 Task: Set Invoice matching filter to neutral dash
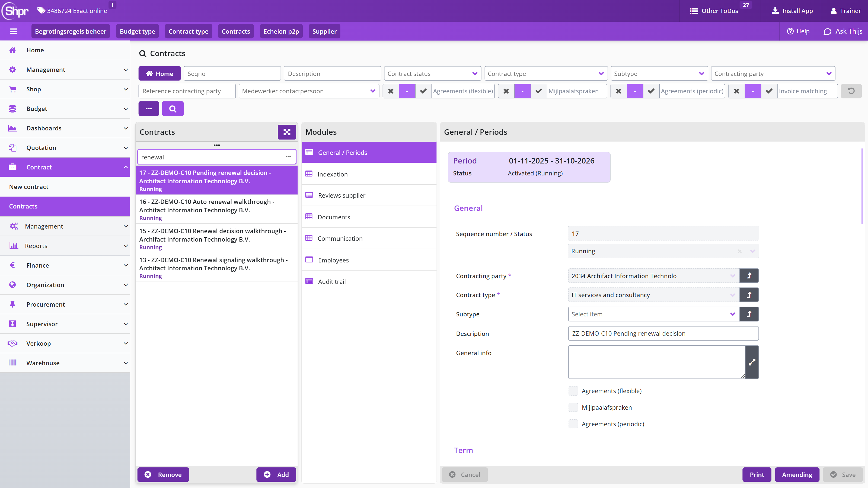click(x=753, y=91)
